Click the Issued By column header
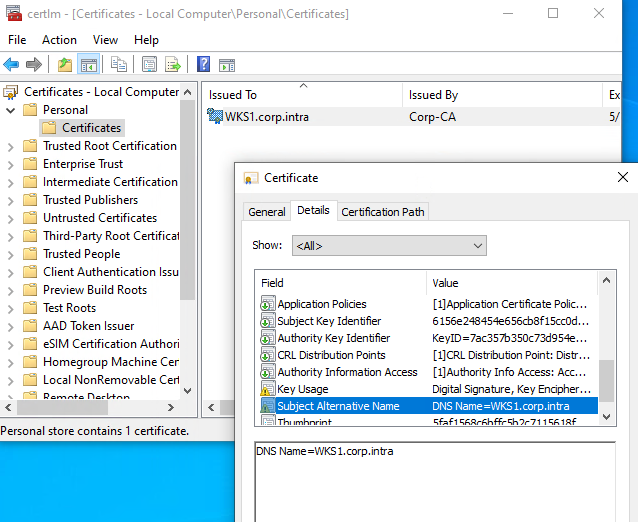Viewport: 638px width, 522px height. coord(433,95)
